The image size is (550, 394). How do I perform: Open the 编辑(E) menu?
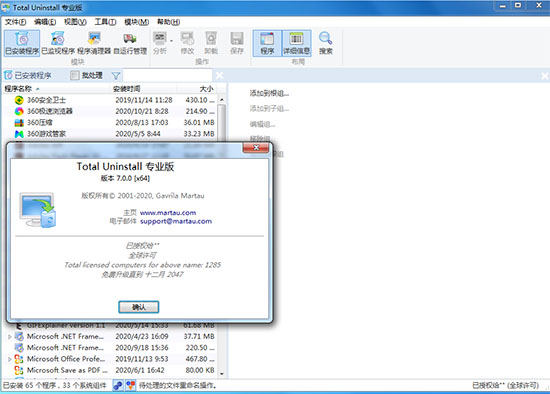coord(45,22)
